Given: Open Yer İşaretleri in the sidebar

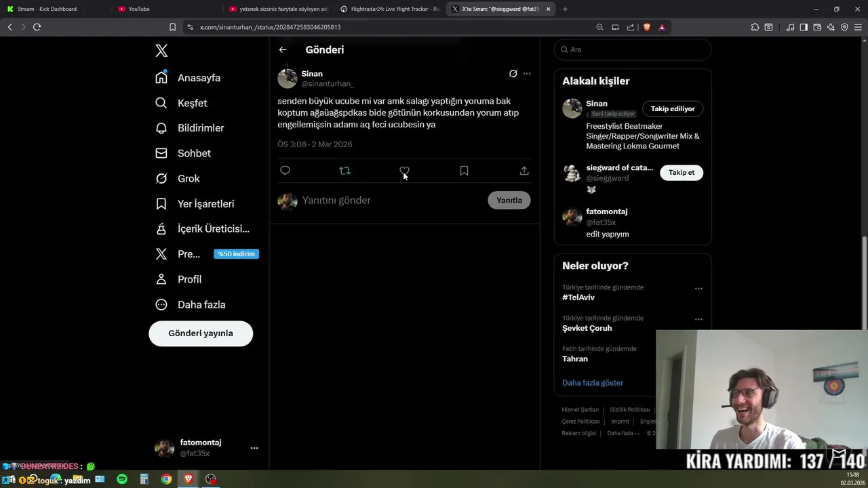Looking at the screenshot, I should point(195,203).
